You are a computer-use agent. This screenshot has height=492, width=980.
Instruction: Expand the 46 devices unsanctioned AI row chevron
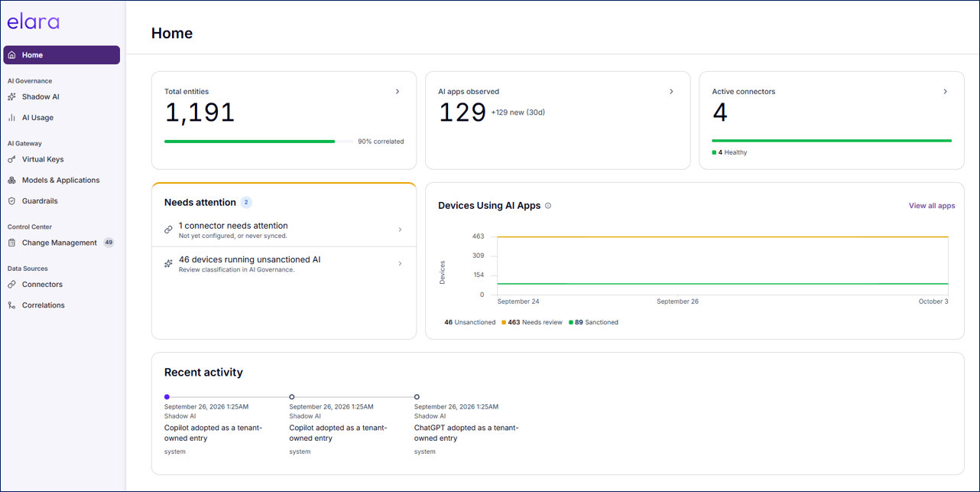(x=400, y=264)
